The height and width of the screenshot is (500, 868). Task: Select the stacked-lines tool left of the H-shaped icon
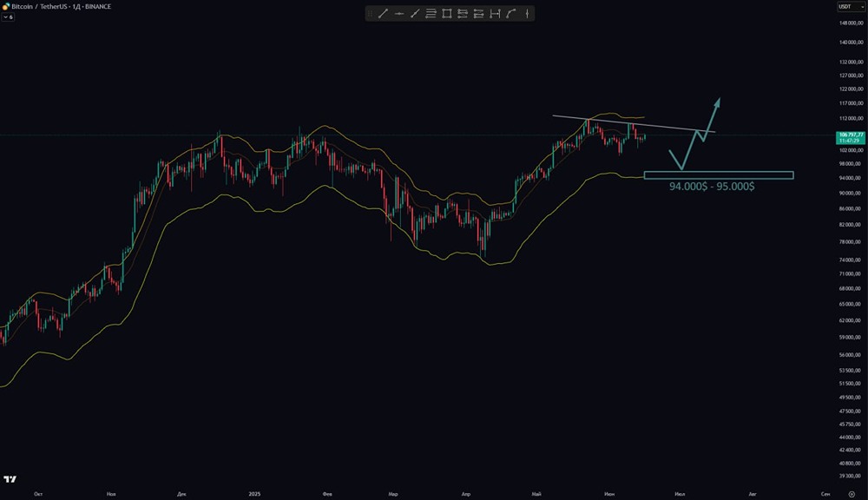click(479, 14)
